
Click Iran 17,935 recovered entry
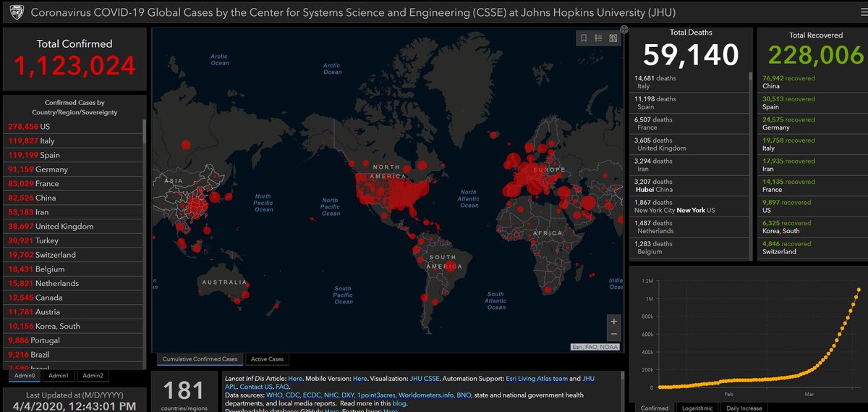tap(811, 164)
